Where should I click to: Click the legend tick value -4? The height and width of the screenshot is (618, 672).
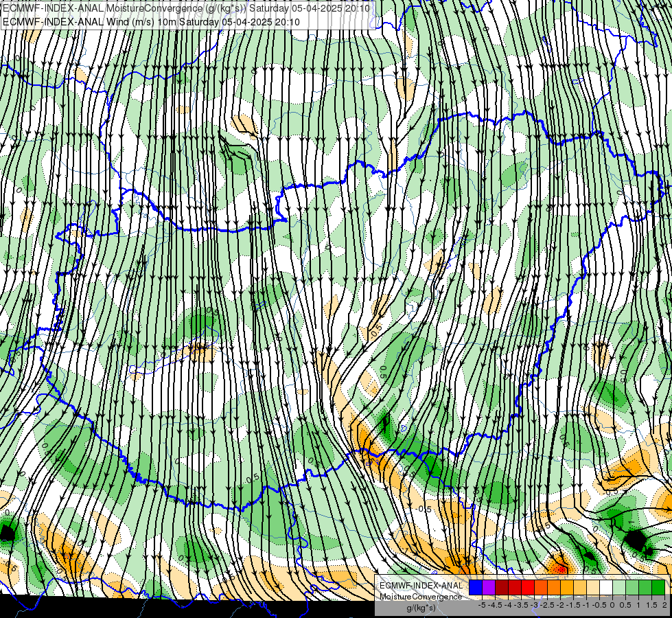[x=508, y=605]
